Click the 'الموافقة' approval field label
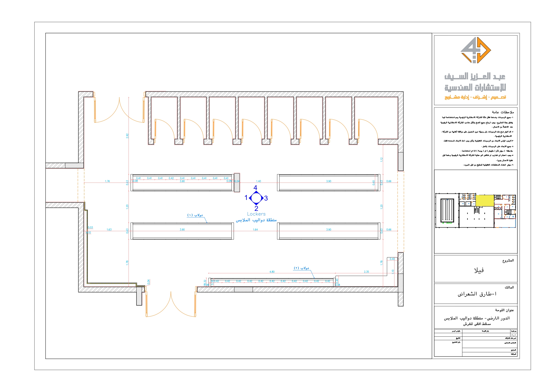 [513, 354]
